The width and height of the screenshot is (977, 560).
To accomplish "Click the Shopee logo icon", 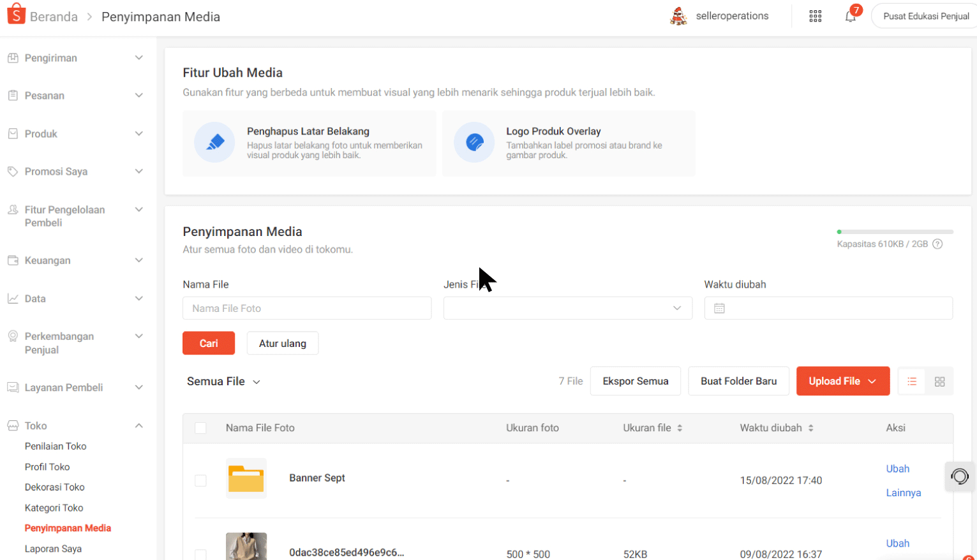I will click(x=16, y=14).
